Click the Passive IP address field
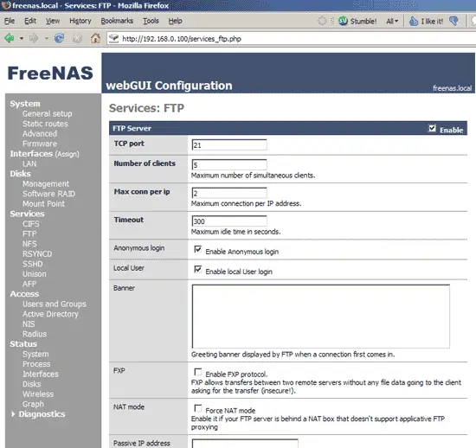This screenshot has height=448, width=476. (x=245, y=443)
